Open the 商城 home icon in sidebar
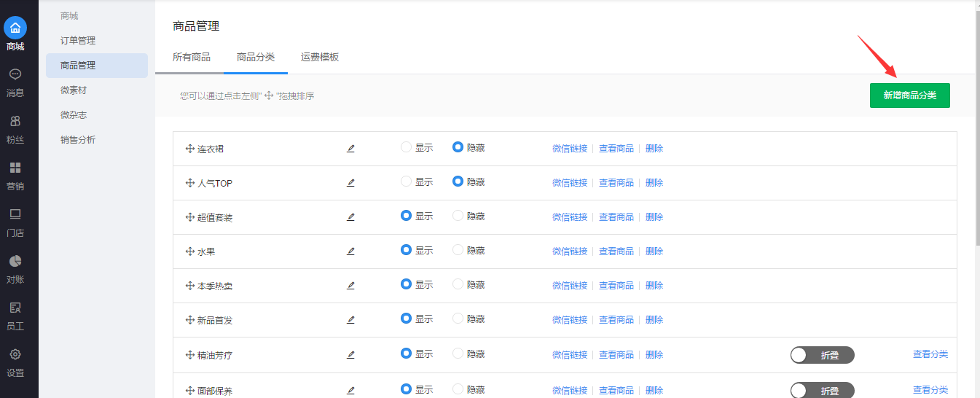980x398 pixels. pyautogui.click(x=15, y=28)
